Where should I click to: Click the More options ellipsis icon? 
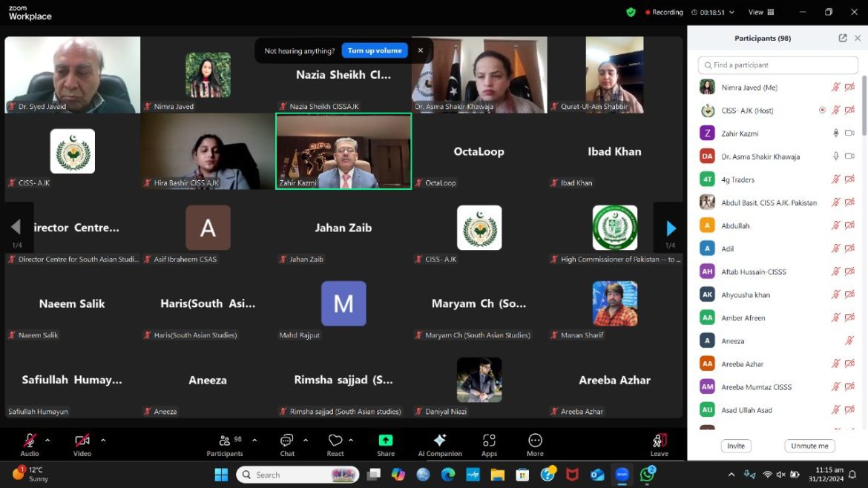tap(535, 441)
